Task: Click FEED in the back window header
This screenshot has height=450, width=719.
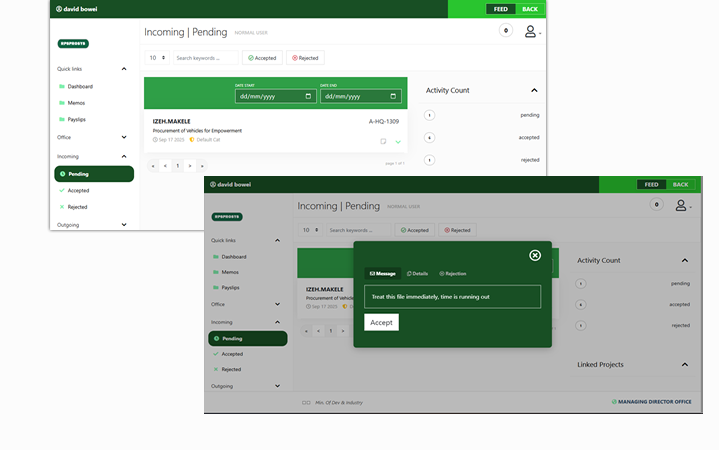Action: [x=501, y=9]
